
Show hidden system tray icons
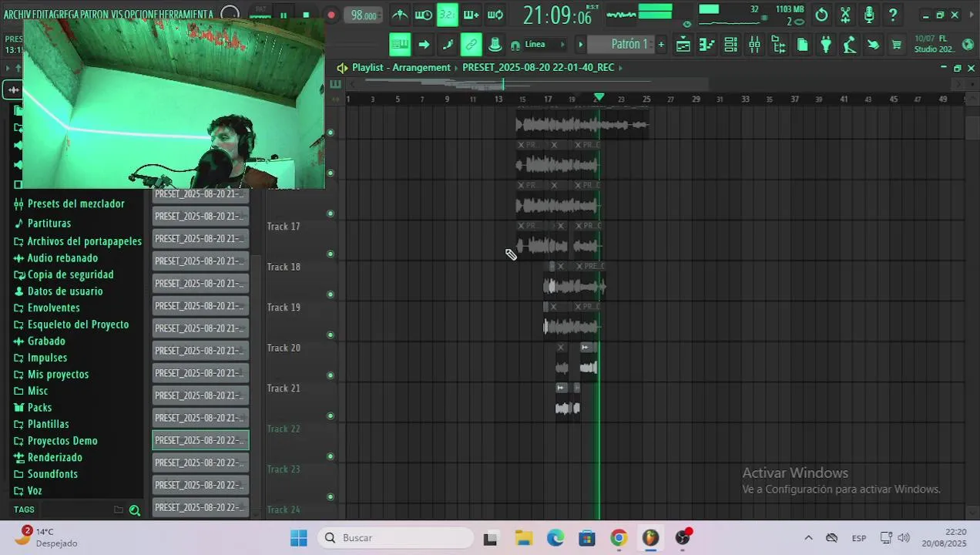tap(808, 538)
